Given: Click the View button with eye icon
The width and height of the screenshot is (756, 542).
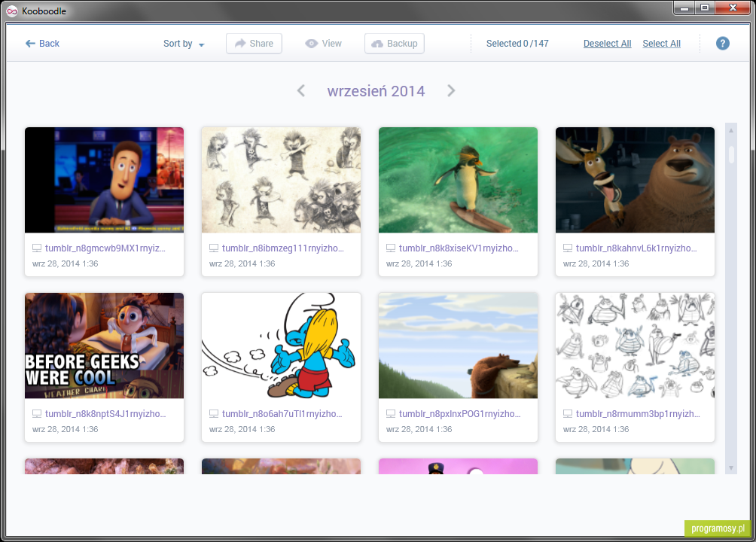Looking at the screenshot, I should pos(323,44).
